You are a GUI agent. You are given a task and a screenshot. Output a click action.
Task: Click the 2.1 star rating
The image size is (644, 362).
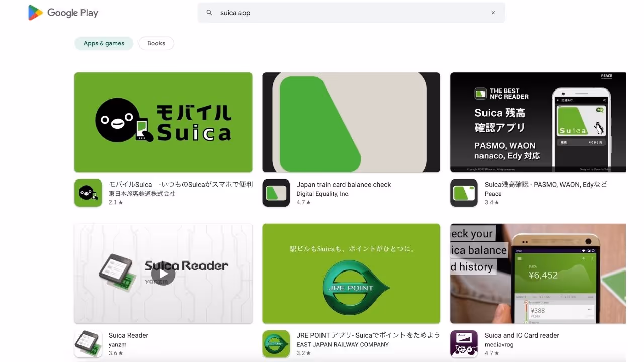[116, 202]
